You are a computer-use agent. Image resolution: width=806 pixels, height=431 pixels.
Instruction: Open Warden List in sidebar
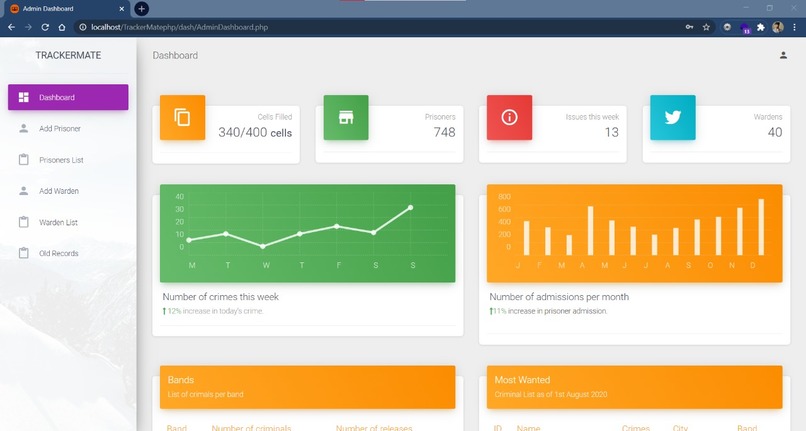(x=68, y=222)
